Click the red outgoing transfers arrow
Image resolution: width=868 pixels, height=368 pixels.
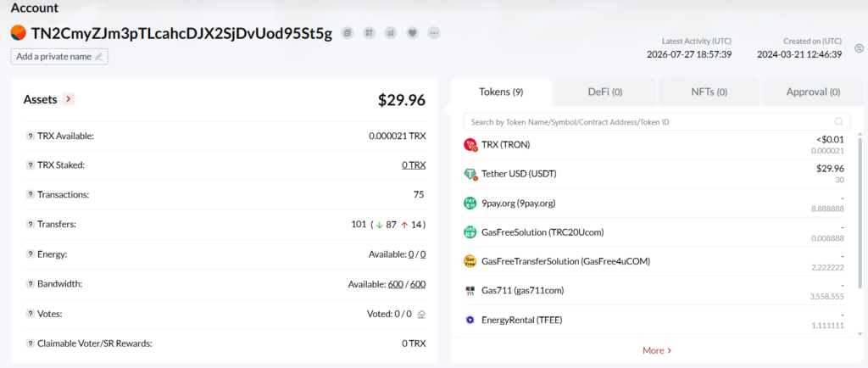(404, 225)
